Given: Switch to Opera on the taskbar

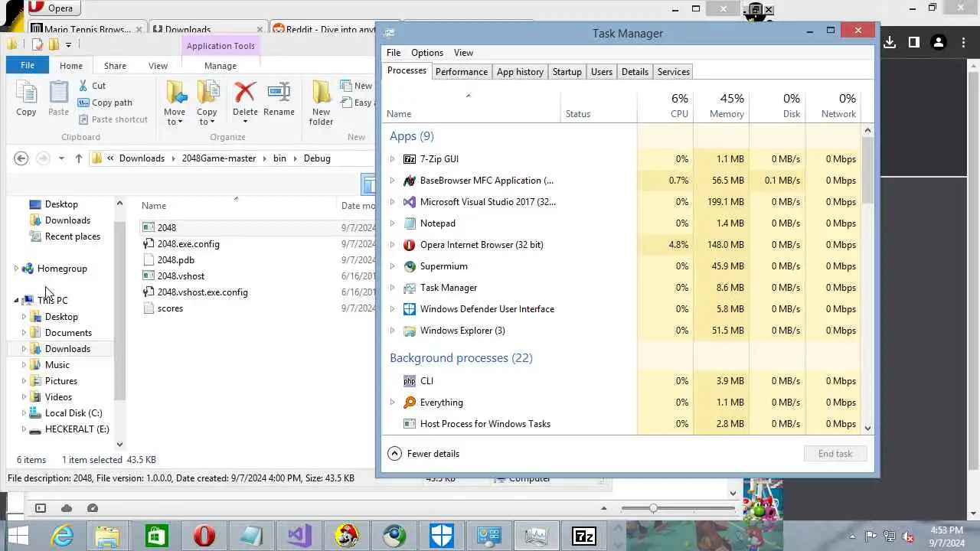Looking at the screenshot, I should pos(204,536).
